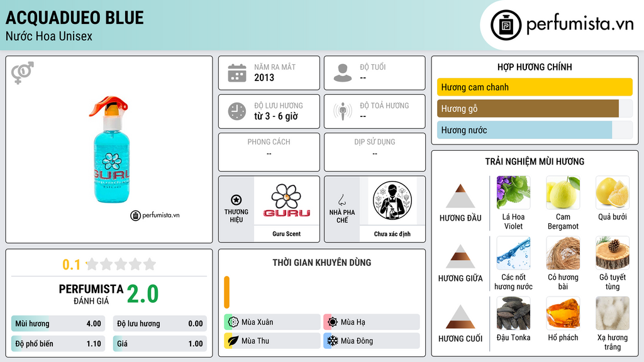Open the Đậu Tonka note image

[x=513, y=313]
